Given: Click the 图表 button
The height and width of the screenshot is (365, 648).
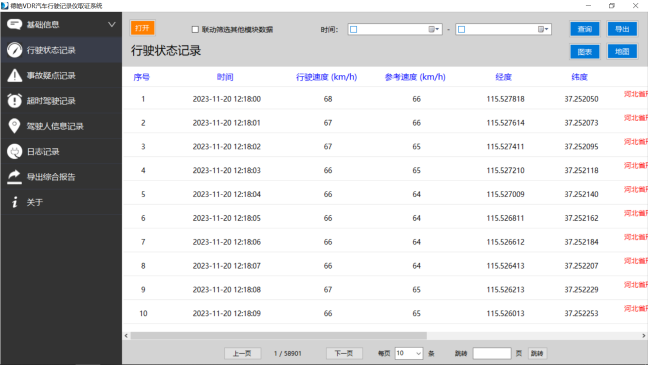Looking at the screenshot, I should (x=585, y=52).
